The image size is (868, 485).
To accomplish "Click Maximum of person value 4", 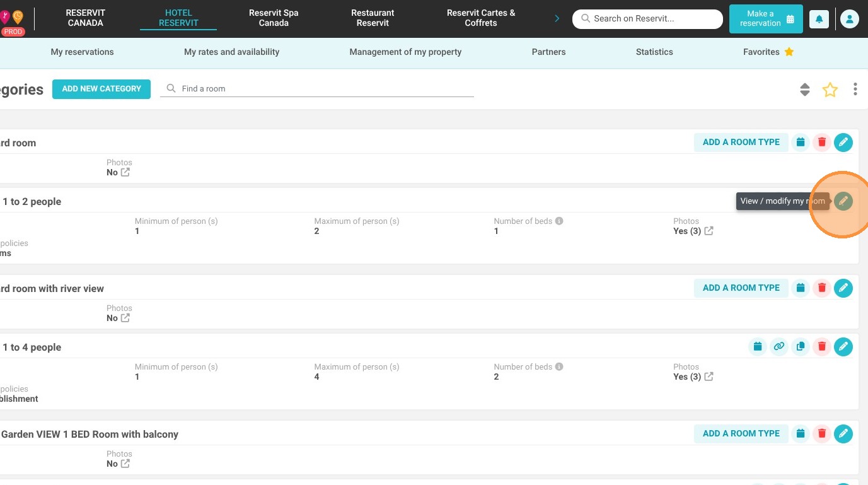I will tap(316, 377).
